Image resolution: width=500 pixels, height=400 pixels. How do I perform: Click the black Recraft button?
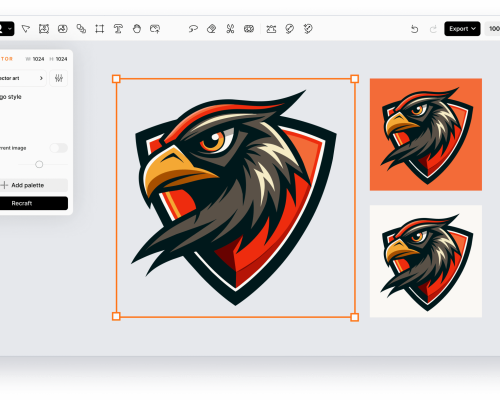pos(33,203)
